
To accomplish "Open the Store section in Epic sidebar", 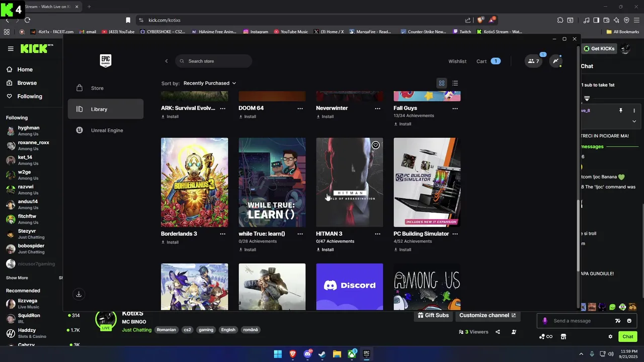I will 106,88.
